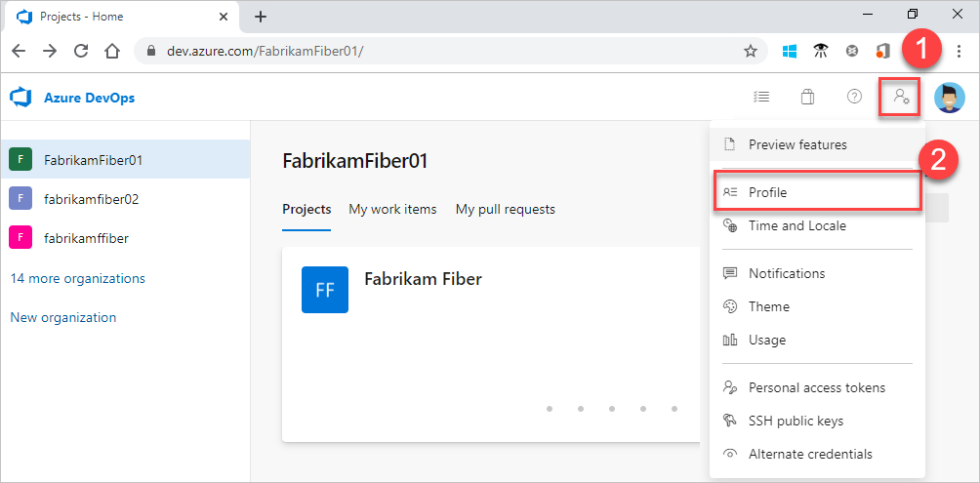Click the New organization link
The height and width of the screenshot is (483, 980).
pyautogui.click(x=62, y=317)
